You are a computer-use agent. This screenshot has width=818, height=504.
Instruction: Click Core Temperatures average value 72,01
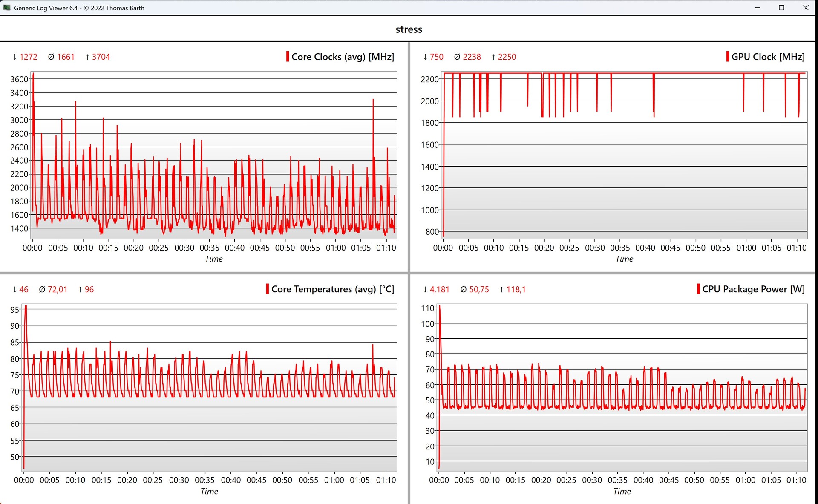click(58, 290)
